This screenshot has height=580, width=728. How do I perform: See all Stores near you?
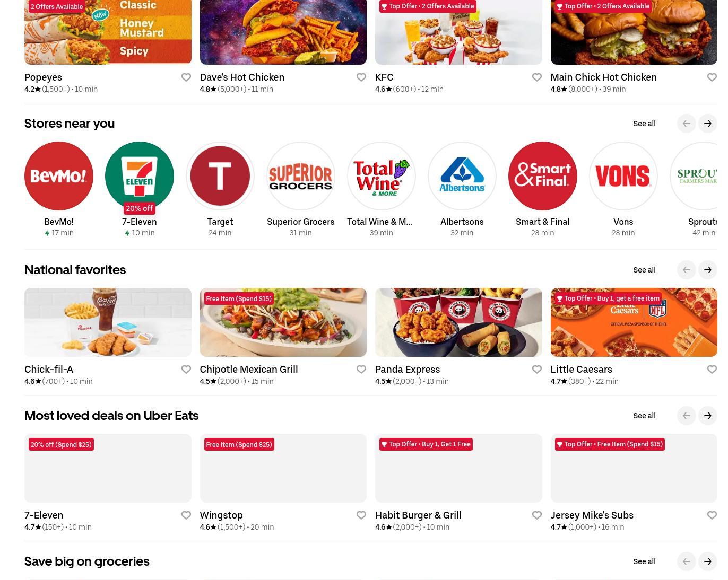pyautogui.click(x=644, y=124)
